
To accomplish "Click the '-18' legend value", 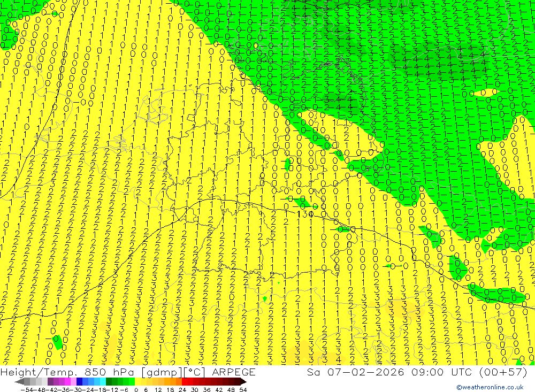I will [100, 390].
